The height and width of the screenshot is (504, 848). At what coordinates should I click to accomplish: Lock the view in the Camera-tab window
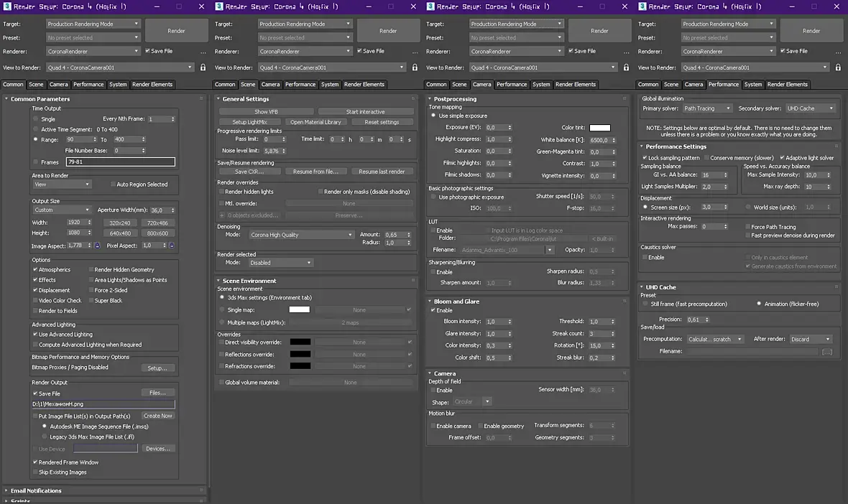[626, 67]
